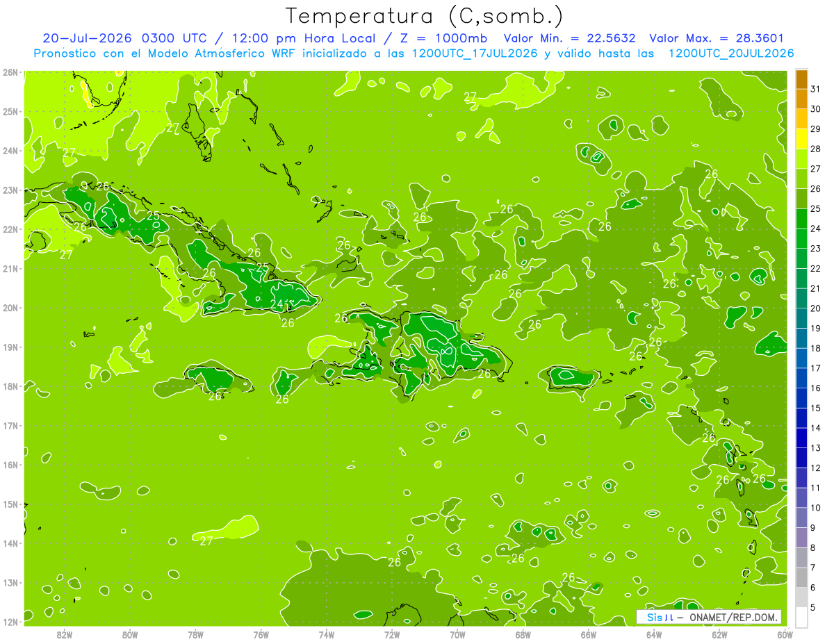Screen dimensions: 834x644
Task: Click the color scale value 28
Action: tap(815, 149)
